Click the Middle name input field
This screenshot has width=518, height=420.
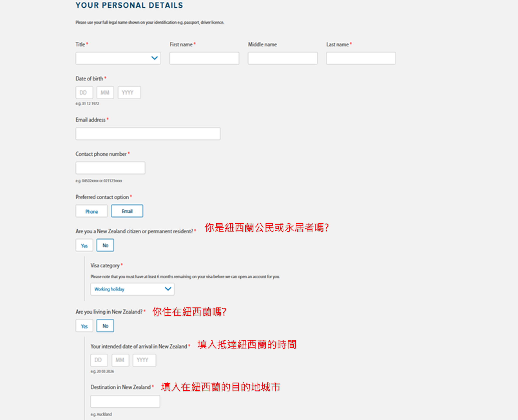(x=282, y=58)
